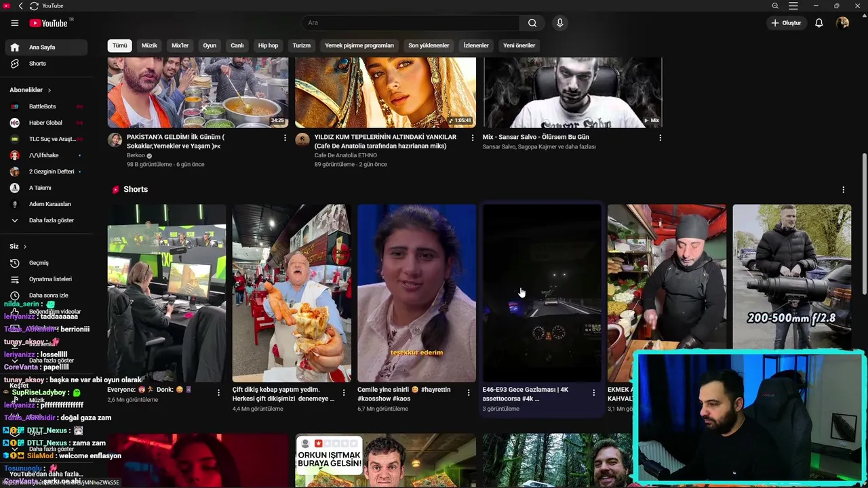Image resolution: width=868 pixels, height=488 pixels.
Task: Activate voice search microphone icon
Action: pos(559,23)
